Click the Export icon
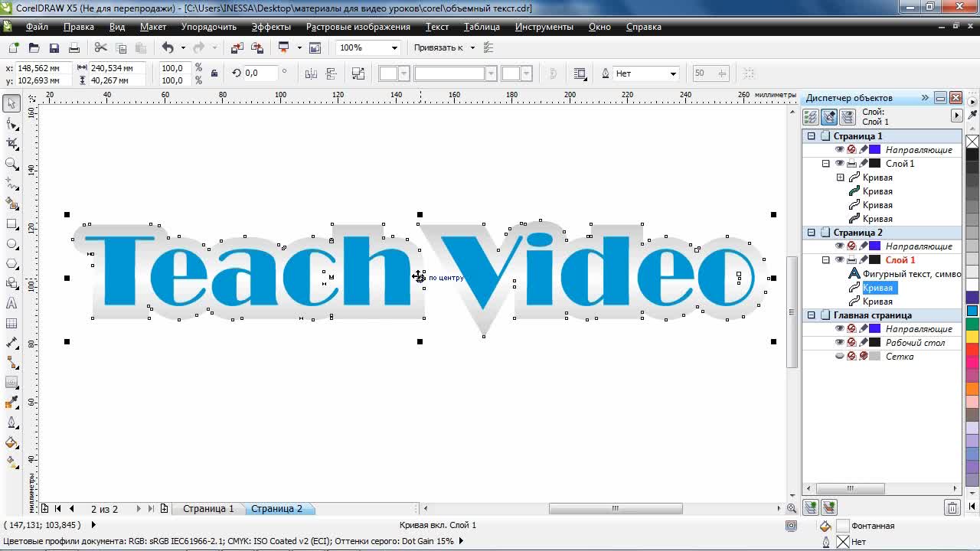This screenshot has height=551, width=980. [x=256, y=47]
